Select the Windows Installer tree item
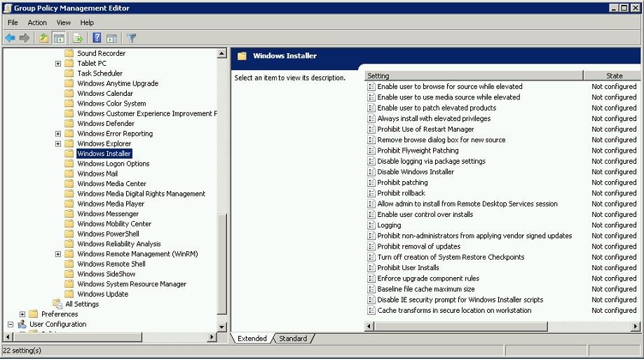The image size is (644, 359). (104, 153)
